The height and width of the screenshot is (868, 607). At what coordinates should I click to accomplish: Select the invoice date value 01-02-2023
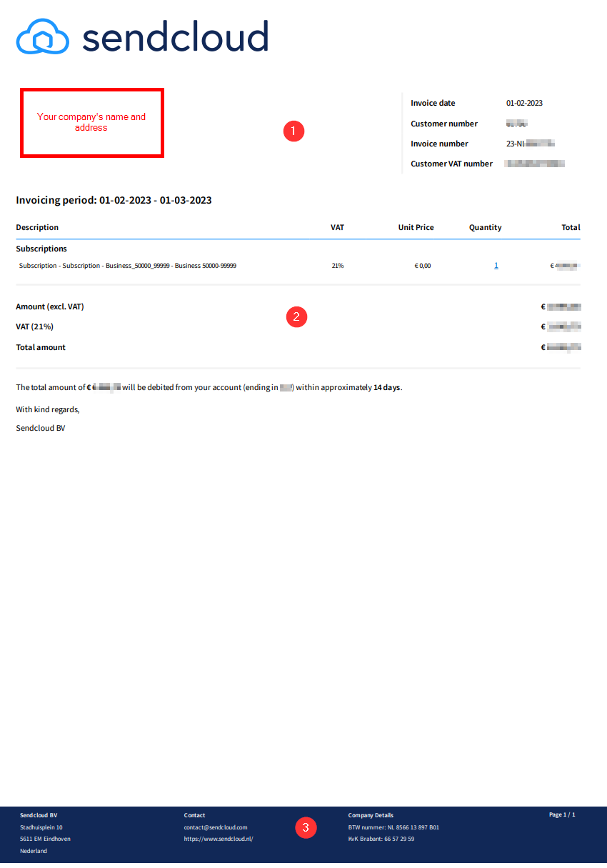click(x=524, y=104)
